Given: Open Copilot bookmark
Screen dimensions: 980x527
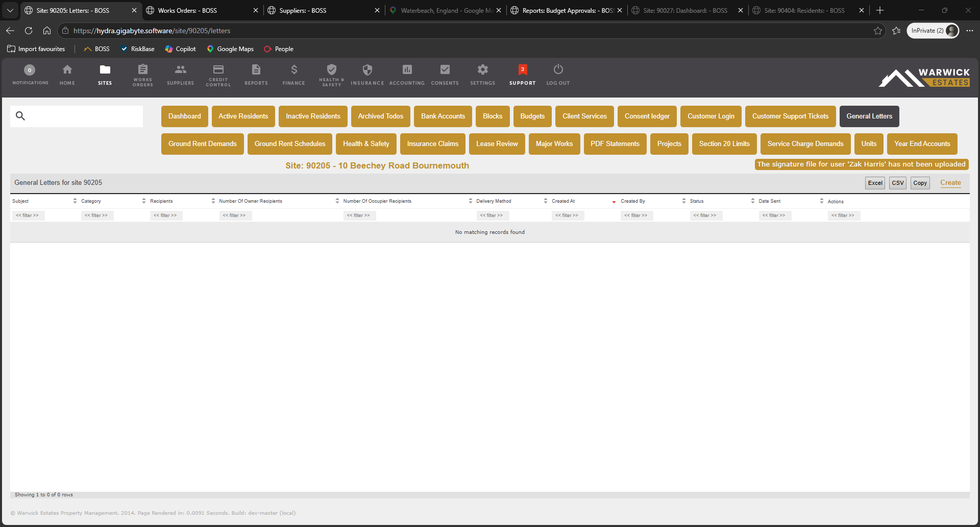Looking at the screenshot, I should click(181, 49).
